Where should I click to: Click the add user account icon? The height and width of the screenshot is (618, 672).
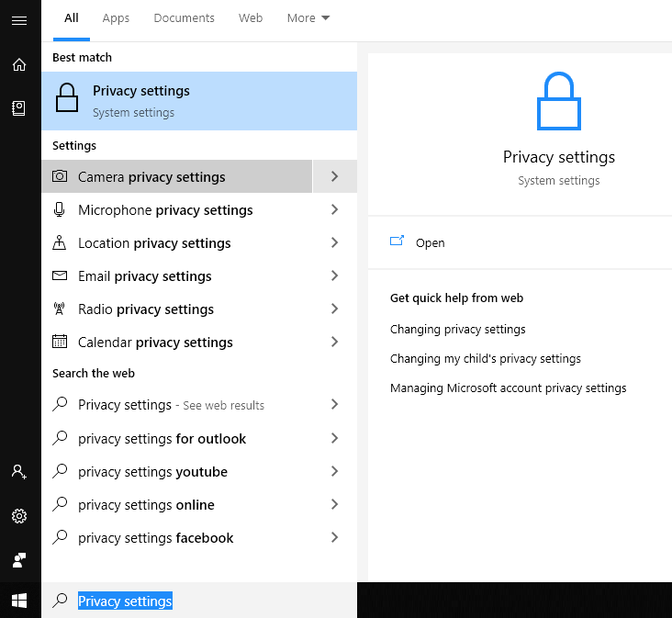[19, 471]
